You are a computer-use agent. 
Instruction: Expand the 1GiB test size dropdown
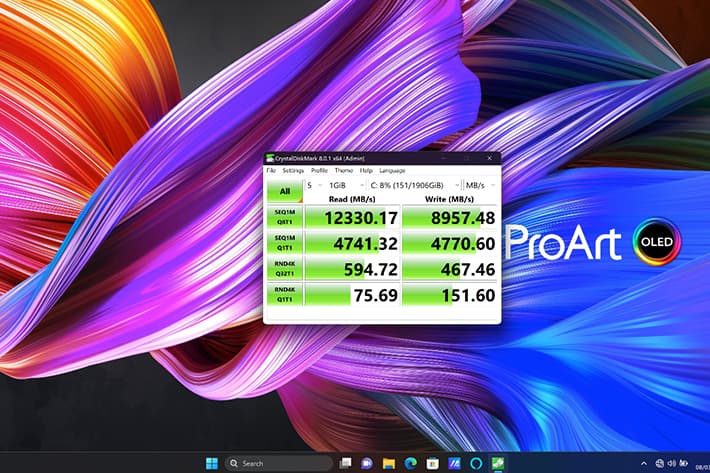coord(346,185)
